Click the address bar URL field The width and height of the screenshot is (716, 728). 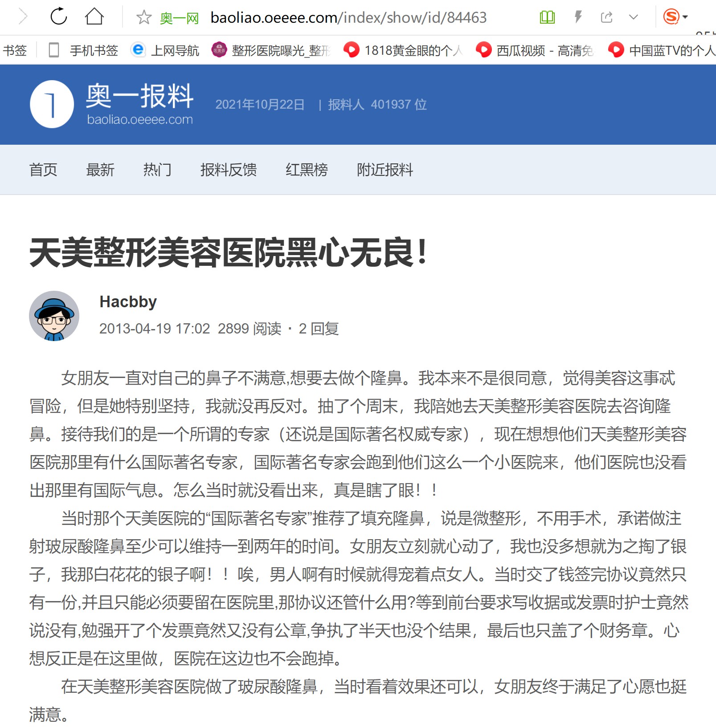point(348,17)
